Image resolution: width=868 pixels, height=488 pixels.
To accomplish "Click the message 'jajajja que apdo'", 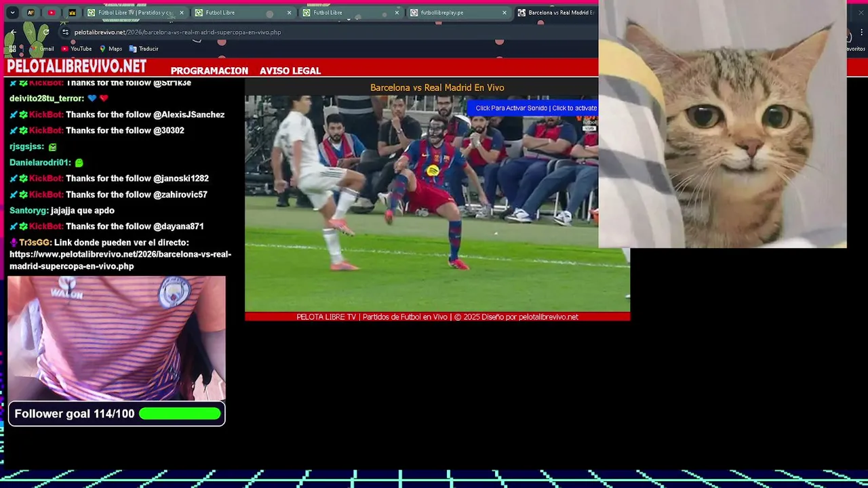I will (x=83, y=211).
